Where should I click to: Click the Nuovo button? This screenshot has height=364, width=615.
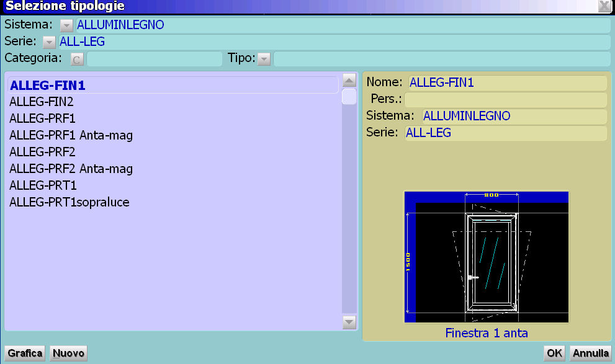tap(68, 353)
